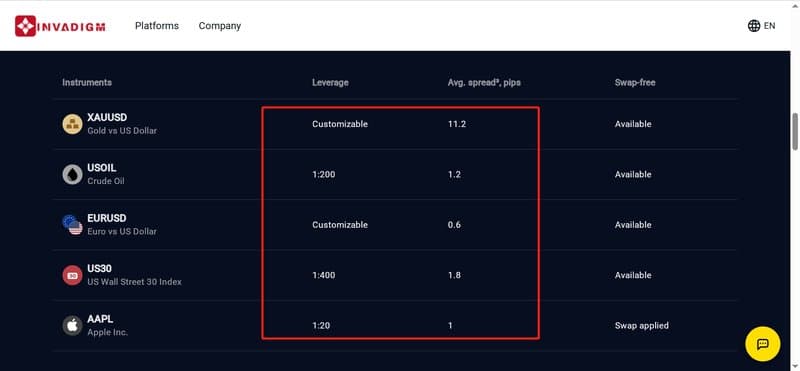The height and width of the screenshot is (371, 800).
Task: Click the 11.2 spread for XAUUSD
Action: [x=457, y=124]
